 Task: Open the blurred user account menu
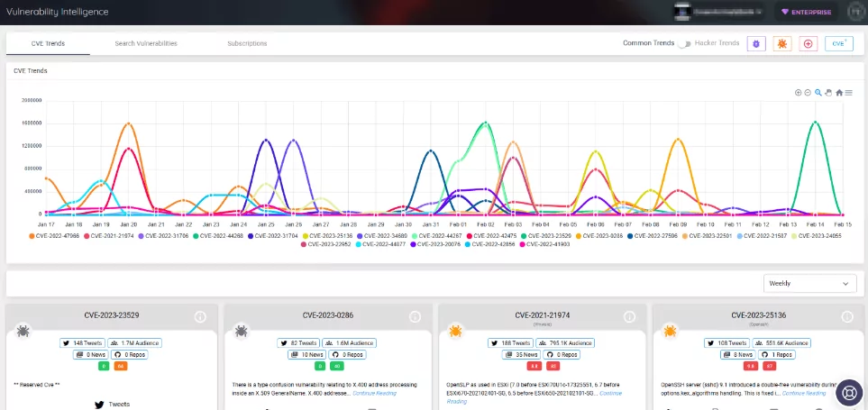pyautogui.click(x=719, y=12)
